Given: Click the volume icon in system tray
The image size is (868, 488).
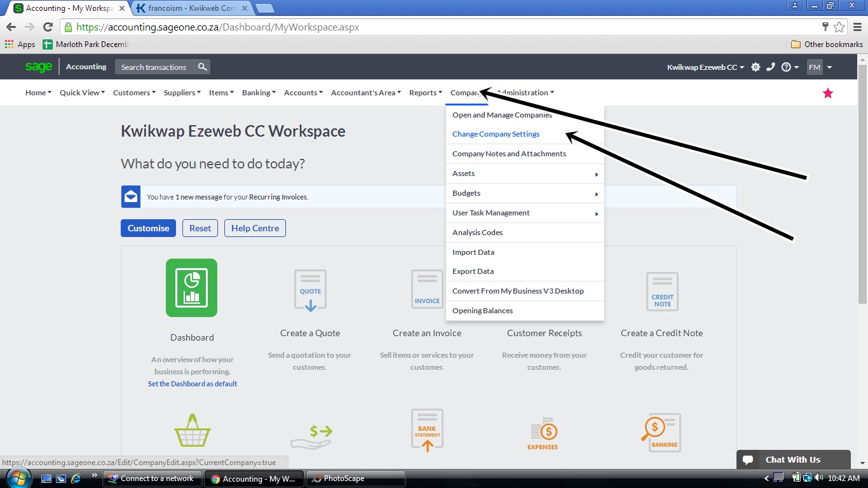Looking at the screenshot, I should 819,478.
